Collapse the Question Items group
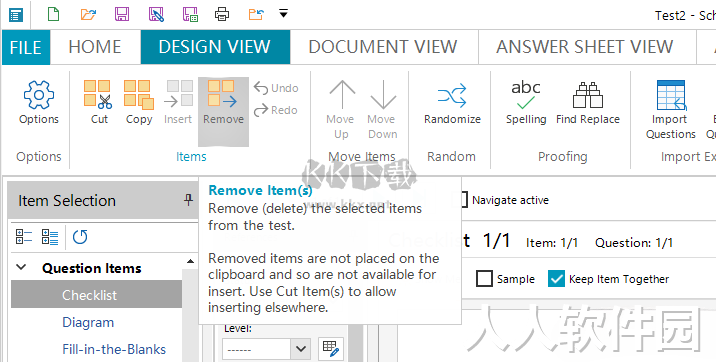 click(x=21, y=268)
